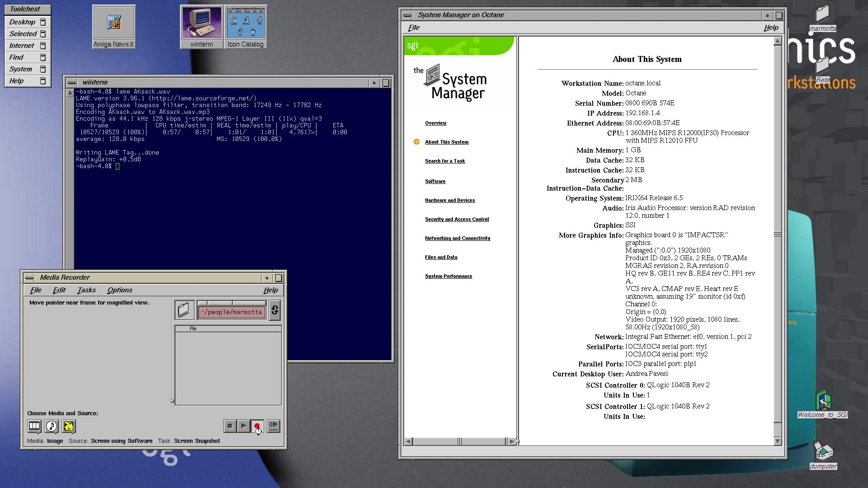868x488 pixels.
Task: Open the Tasks menu in Media Recorder
Action: click(x=86, y=290)
